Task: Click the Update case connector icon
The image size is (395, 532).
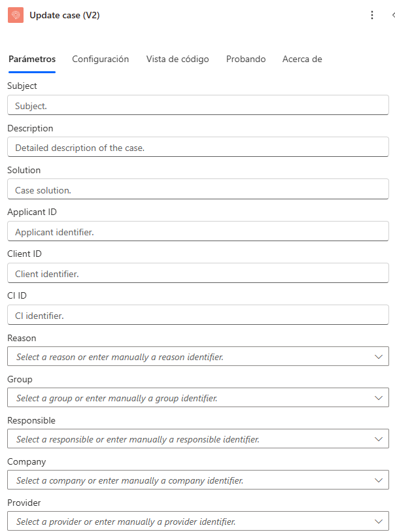Action: point(16,15)
